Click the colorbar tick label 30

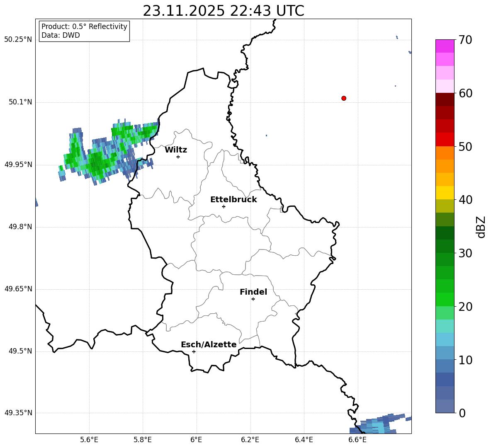coord(465,253)
